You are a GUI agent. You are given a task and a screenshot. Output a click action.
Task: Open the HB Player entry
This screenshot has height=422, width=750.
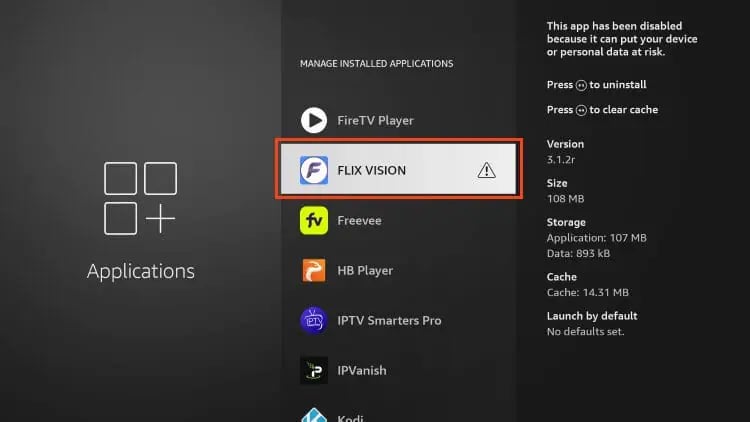click(x=399, y=270)
